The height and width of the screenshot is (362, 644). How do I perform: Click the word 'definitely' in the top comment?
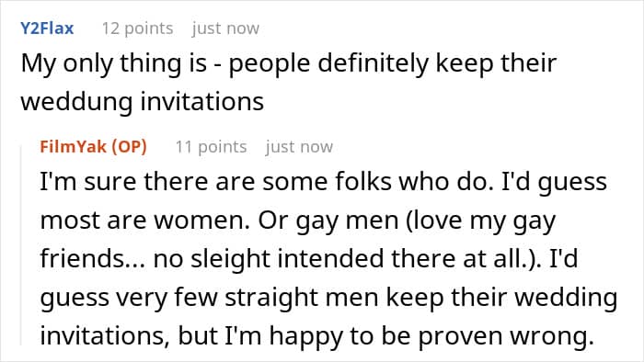coord(373,63)
